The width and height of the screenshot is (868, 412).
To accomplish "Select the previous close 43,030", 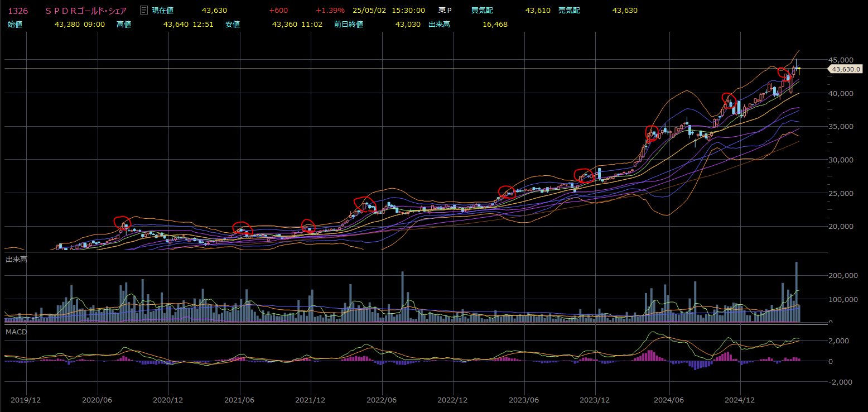I will point(408,25).
